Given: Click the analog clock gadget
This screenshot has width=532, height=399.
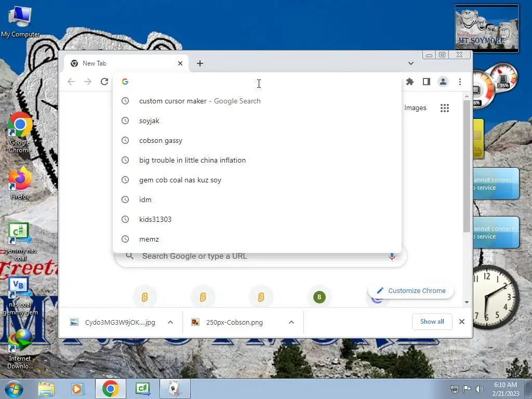Looking at the screenshot, I should click(496, 297).
